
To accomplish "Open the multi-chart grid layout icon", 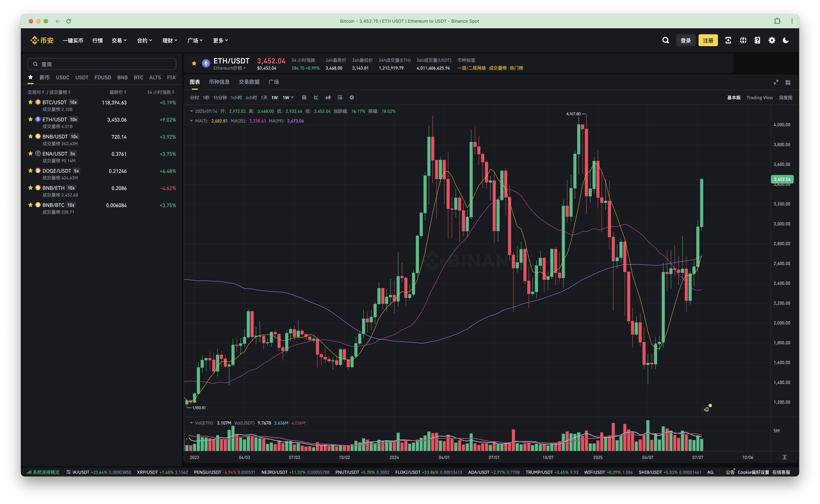I will [x=788, y=82].
